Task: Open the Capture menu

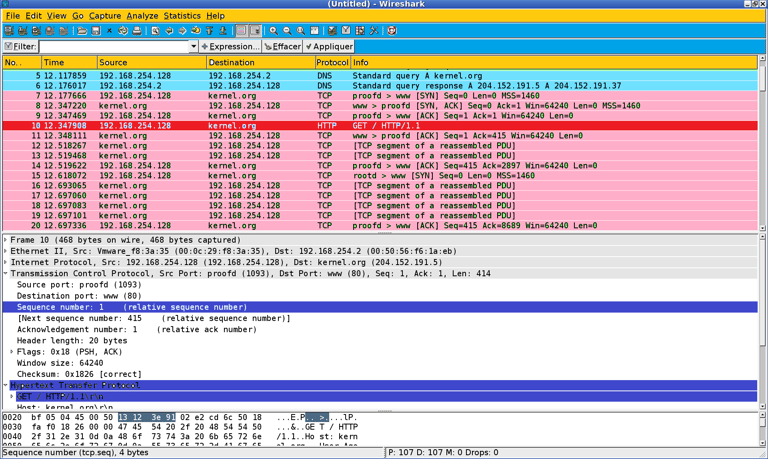Action: point(105,16)
